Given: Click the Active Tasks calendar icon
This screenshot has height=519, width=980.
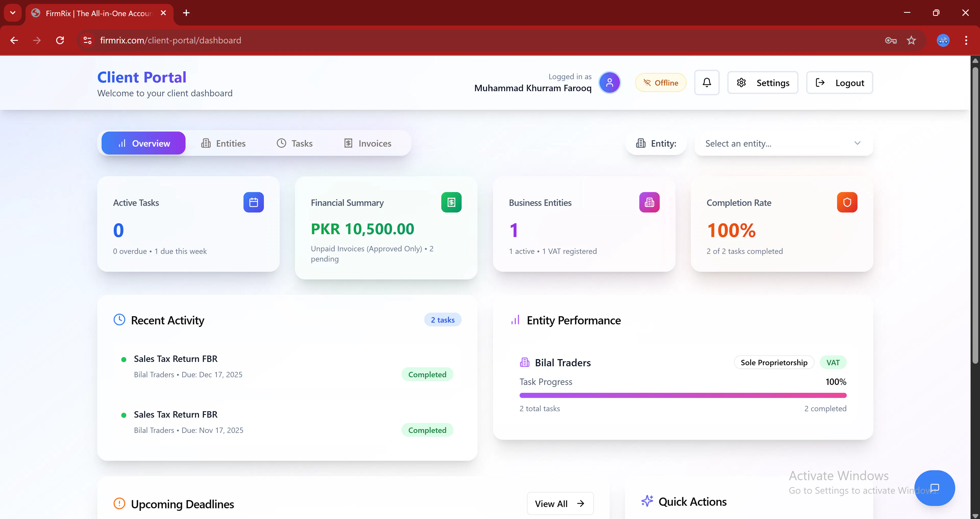Looking at the screenshot, I should click(x=253, y=202).
